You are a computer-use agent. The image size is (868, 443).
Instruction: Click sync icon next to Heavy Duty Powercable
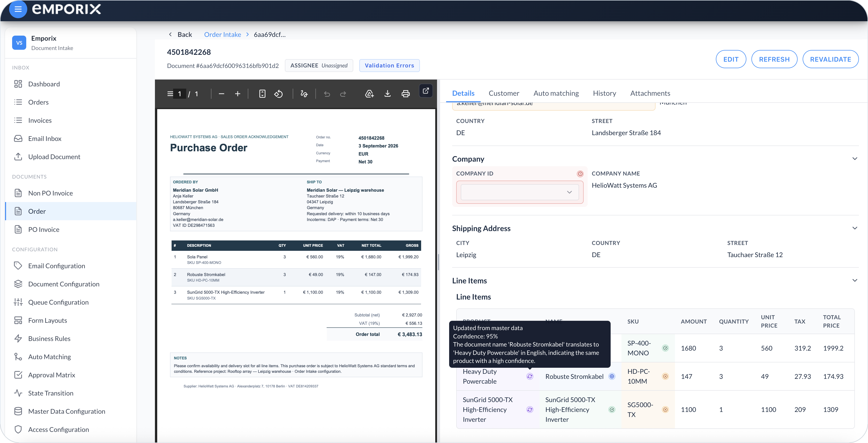[530, 376]
